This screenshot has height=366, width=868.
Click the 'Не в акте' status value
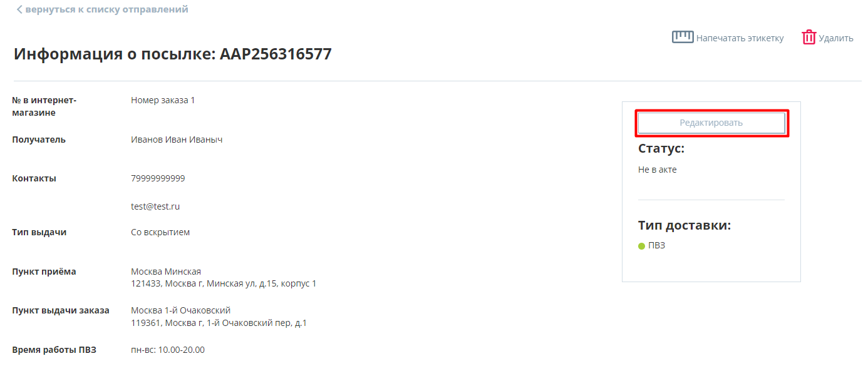click(x=657, y=170)
